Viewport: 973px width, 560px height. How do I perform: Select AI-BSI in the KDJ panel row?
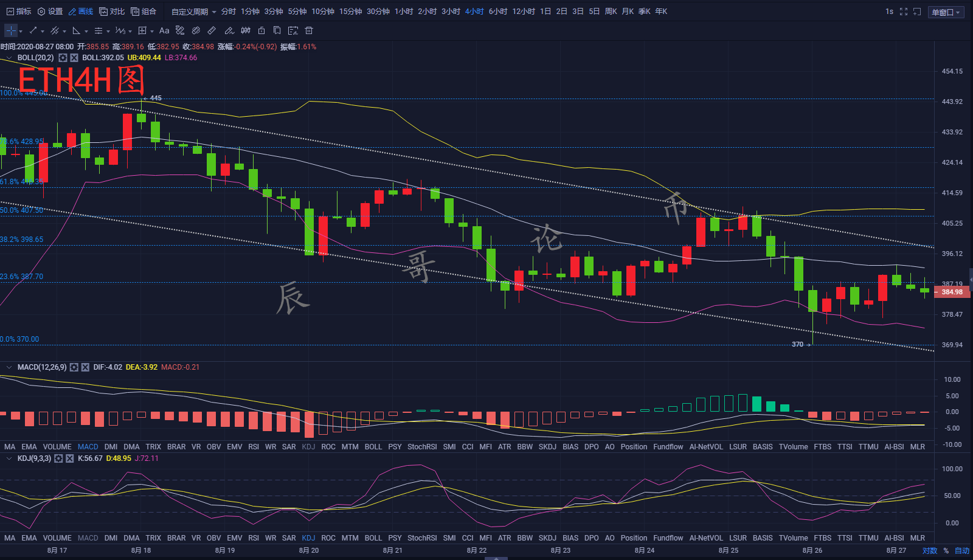894,538
